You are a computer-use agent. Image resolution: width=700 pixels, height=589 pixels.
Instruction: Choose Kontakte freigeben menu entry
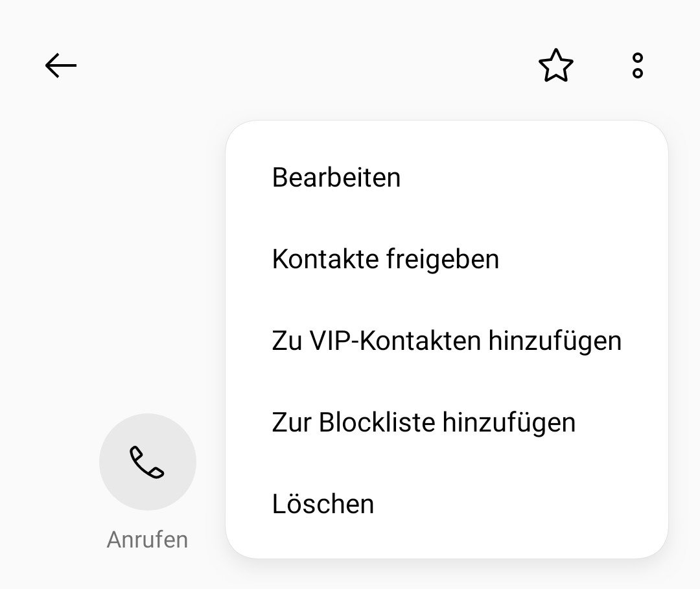(447, 259)
